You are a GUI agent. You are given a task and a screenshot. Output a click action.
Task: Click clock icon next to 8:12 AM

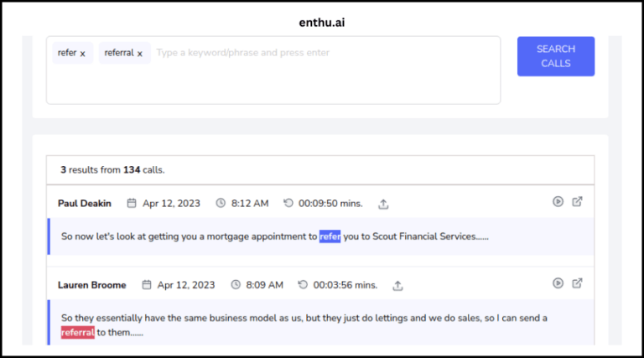(x=221, y=203)
